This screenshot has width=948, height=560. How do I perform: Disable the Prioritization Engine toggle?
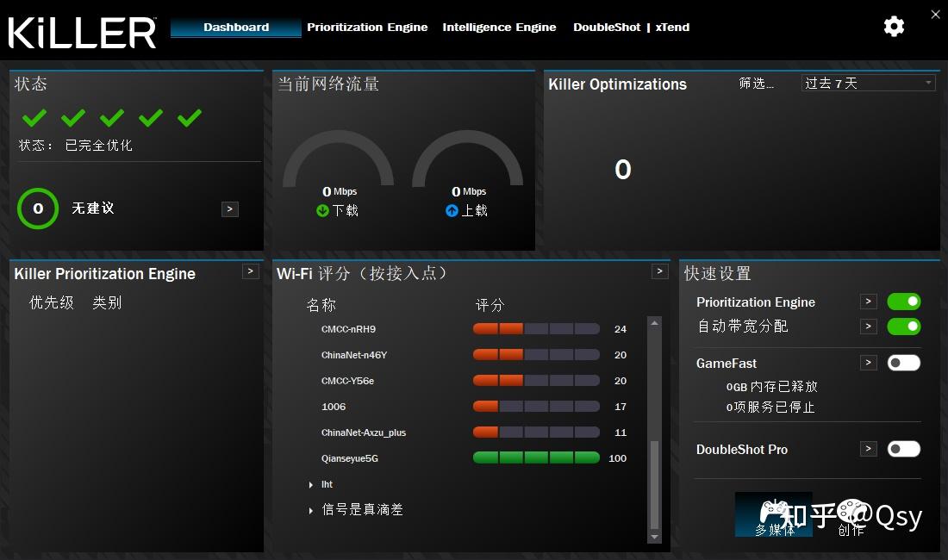(903, 302)
